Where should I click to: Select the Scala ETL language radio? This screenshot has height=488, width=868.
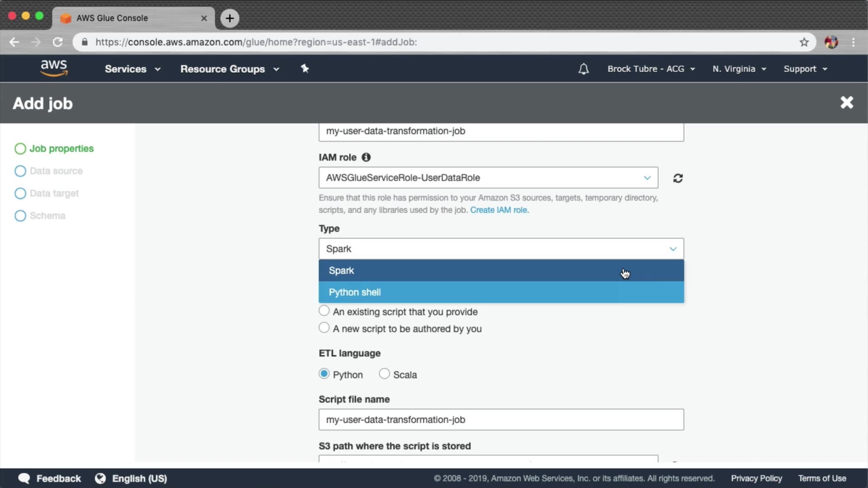click(x=384, y=374)
